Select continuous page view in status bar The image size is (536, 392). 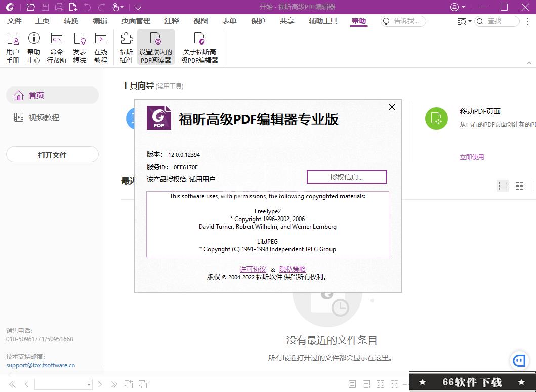tap(366, 384)
